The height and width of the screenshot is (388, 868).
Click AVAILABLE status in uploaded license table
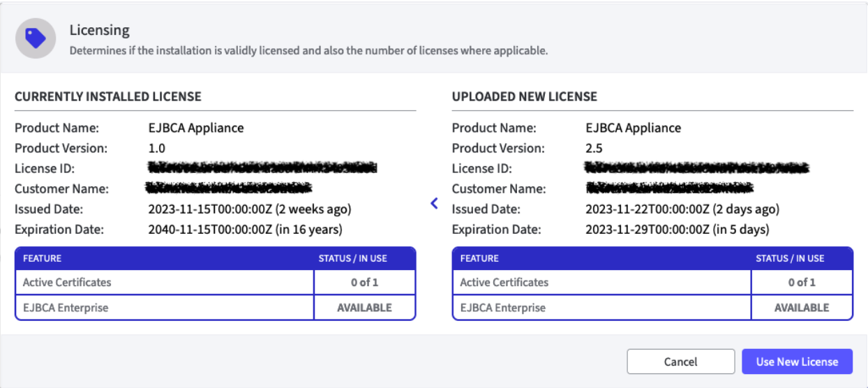point(802,308)
